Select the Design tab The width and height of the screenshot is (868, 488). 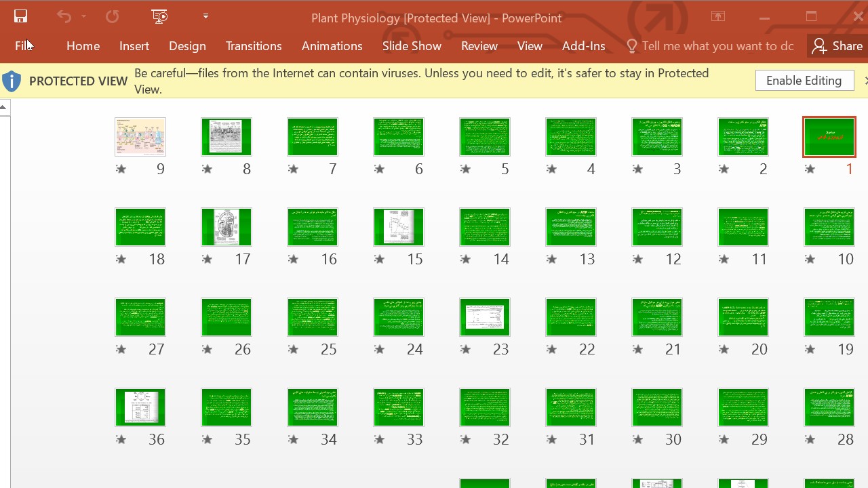[x=187, y=45]
